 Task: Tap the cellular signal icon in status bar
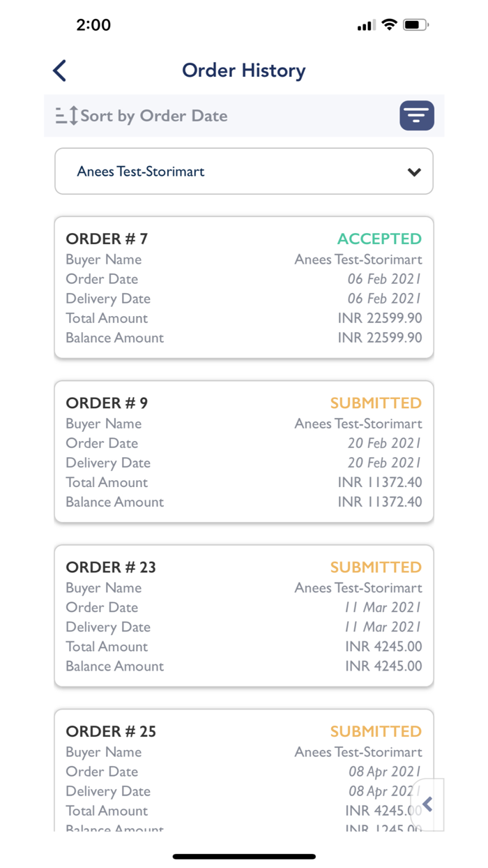coord(365,24)
